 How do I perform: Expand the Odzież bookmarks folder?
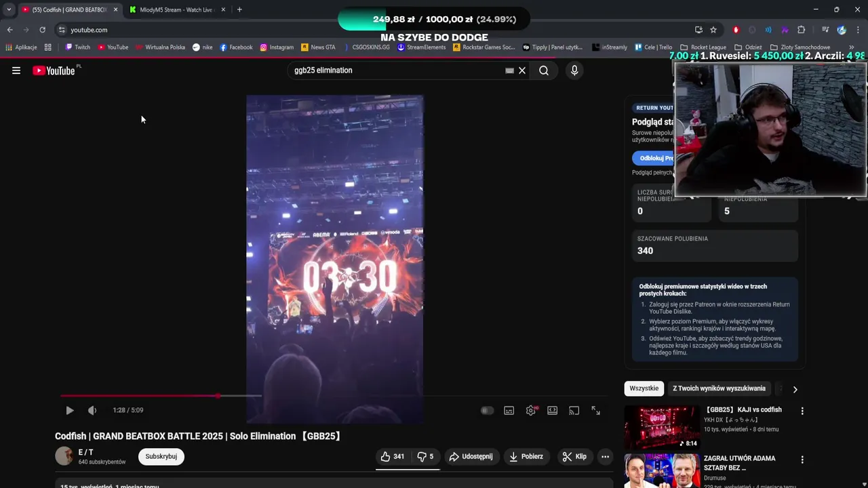coord(749,47)
